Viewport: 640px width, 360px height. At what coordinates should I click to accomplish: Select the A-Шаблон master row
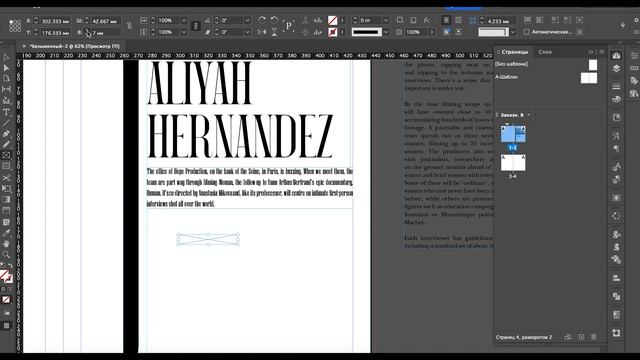547,77
